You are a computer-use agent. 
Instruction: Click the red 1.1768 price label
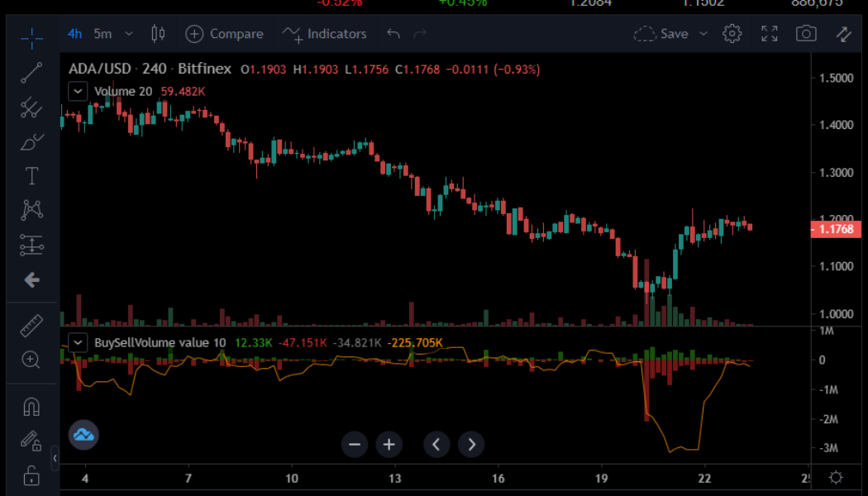(835, 229)
